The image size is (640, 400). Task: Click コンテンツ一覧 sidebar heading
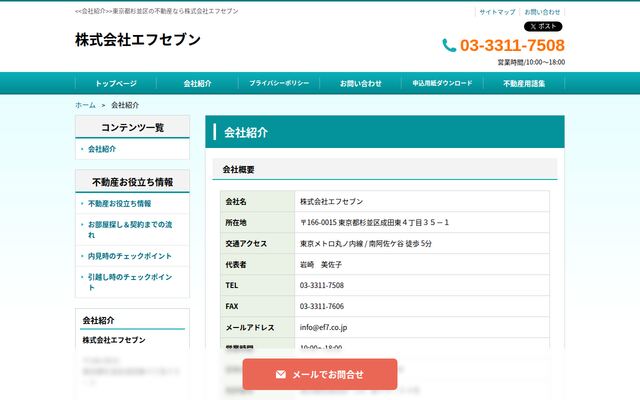(133, 127)
